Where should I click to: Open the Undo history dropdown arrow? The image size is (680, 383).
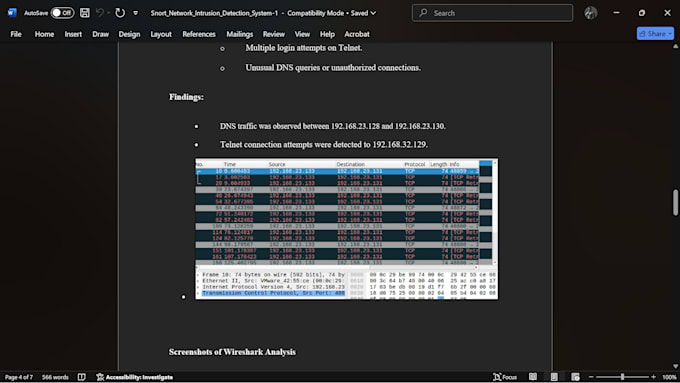tap(108, 13)
